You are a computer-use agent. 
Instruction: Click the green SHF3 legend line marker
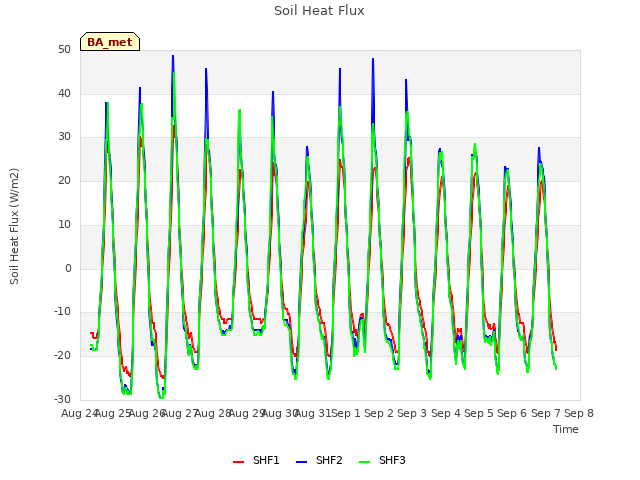coord(364,462)
